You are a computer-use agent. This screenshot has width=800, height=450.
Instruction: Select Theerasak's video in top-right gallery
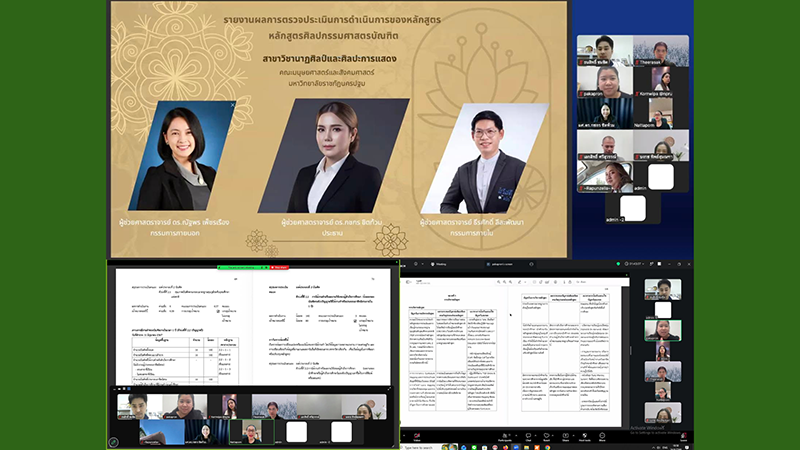[x=661, y=51]
